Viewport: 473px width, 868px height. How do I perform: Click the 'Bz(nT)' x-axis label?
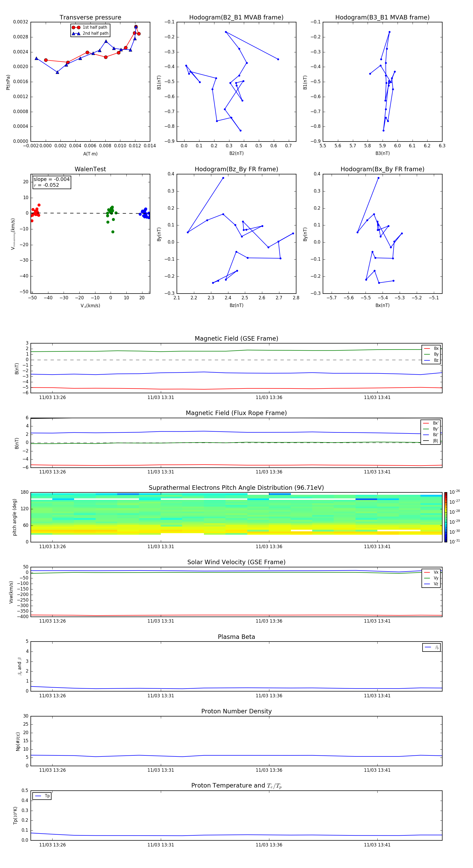(236, 305)
